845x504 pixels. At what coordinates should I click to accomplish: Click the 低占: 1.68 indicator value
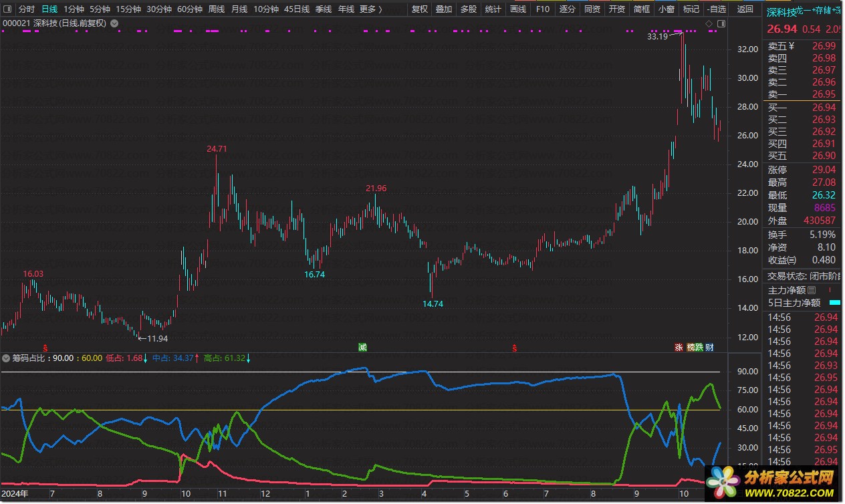pyautogui.click(x=124, y=358)
